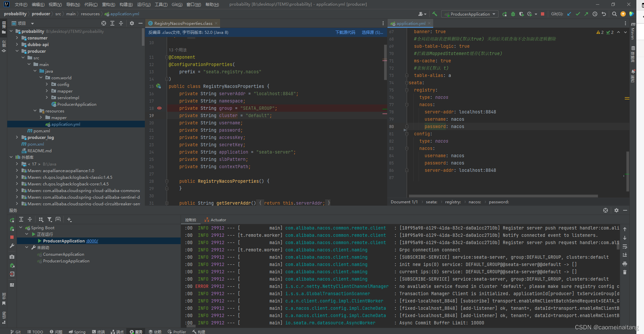Screen dimensions: 644x334
Task: Rerun ProducerApplication with the green rerun icon
Action: coord(505,14)
